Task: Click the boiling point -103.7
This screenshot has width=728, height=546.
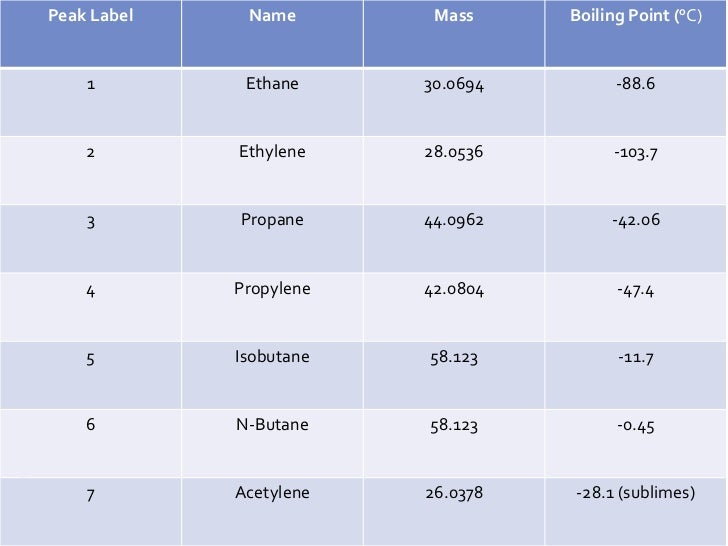Action: point(636,153)
